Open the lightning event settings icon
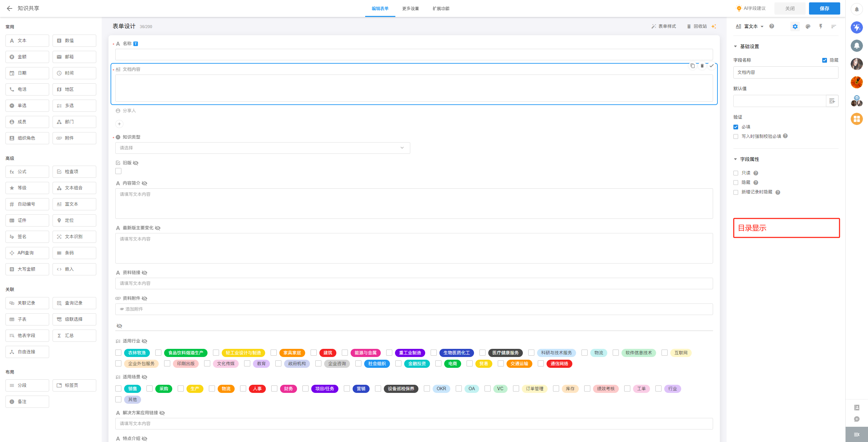868x442 pixels. coord(821,26)
